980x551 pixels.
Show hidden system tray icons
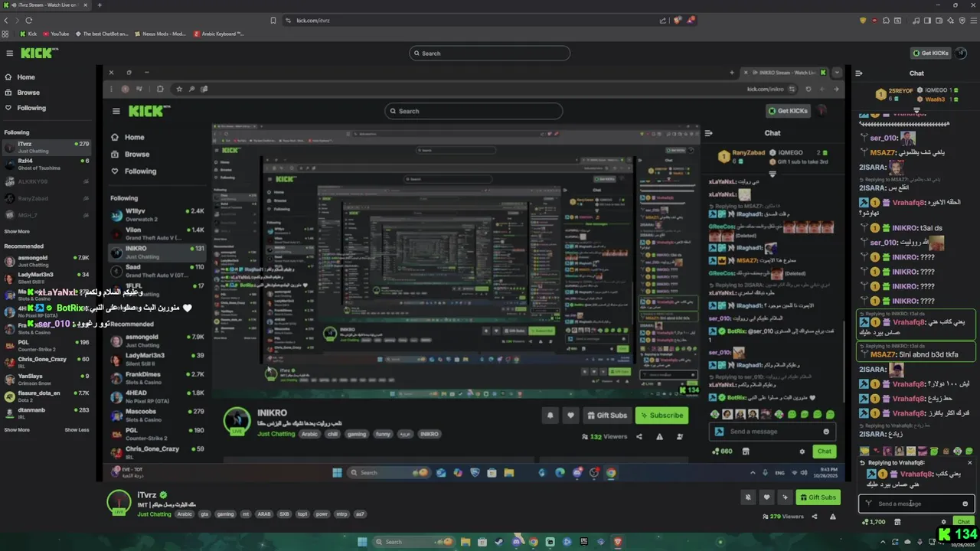pos(883,542)
